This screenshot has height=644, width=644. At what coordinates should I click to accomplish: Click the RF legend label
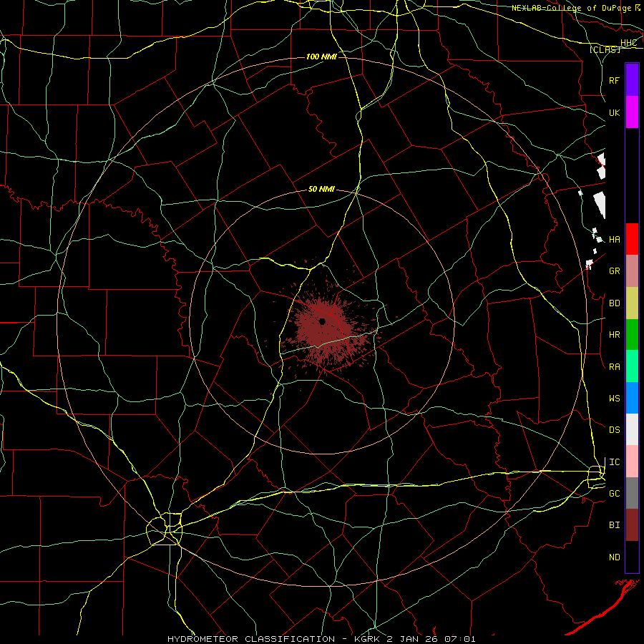[615, 80]
